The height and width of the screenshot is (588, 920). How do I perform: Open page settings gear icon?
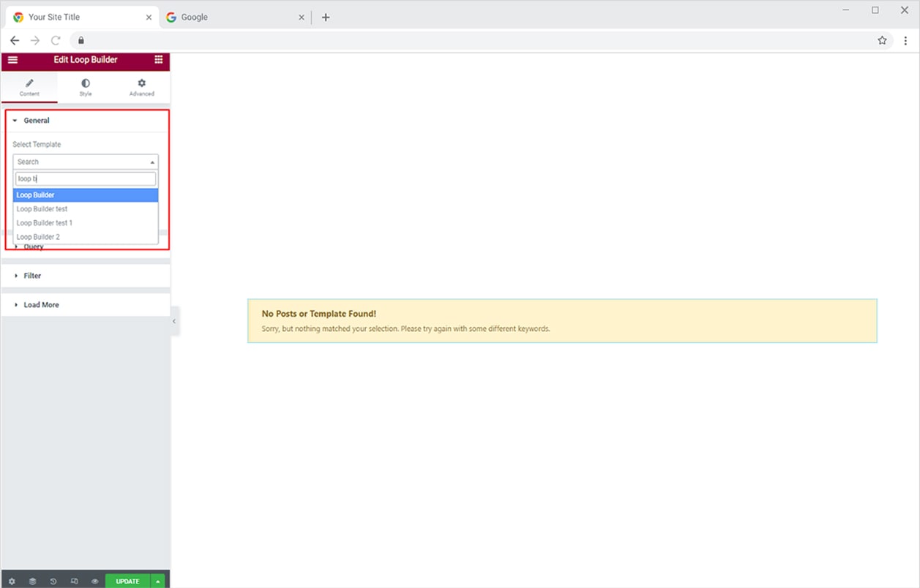(12, 581)
